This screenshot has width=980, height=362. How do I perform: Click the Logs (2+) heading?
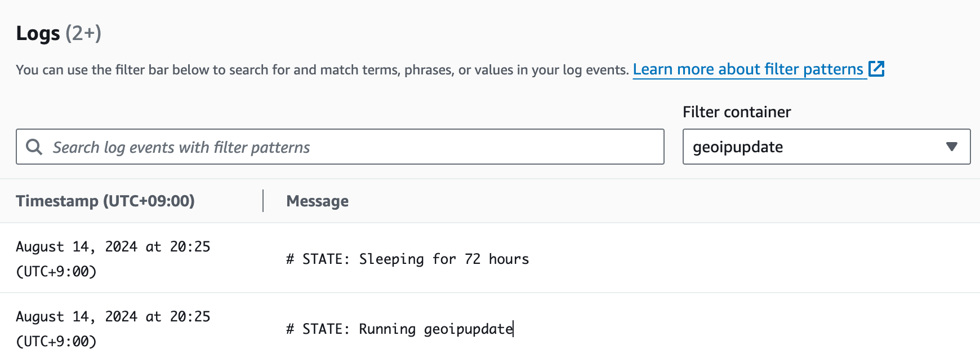coord(59,33)
